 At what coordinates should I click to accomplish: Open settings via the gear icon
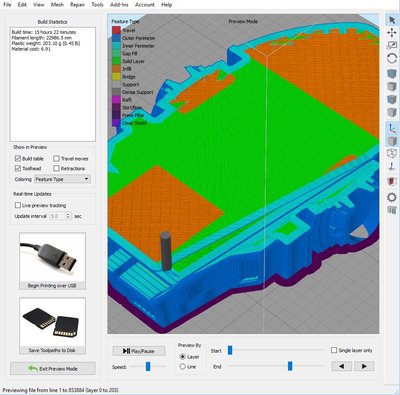tap(392, 197)
